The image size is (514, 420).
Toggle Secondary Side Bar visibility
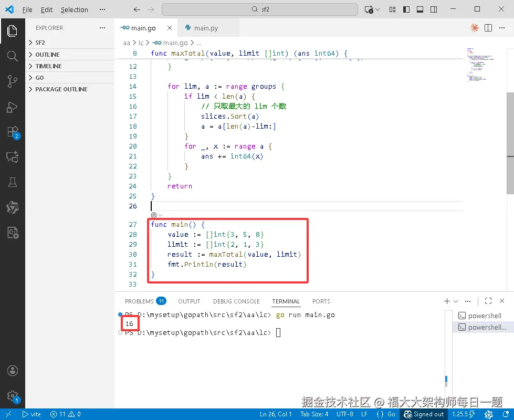(x=434, y=9)
